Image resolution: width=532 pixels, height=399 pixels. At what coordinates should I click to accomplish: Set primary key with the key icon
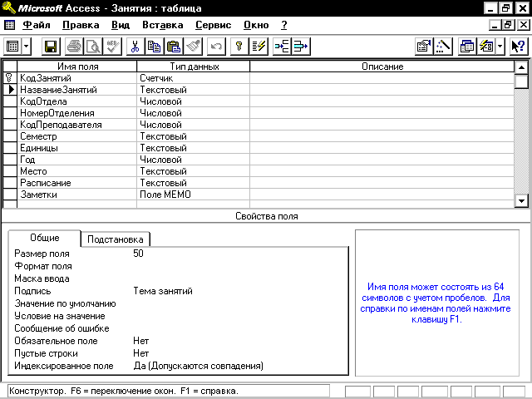click(x=239, y=47)
